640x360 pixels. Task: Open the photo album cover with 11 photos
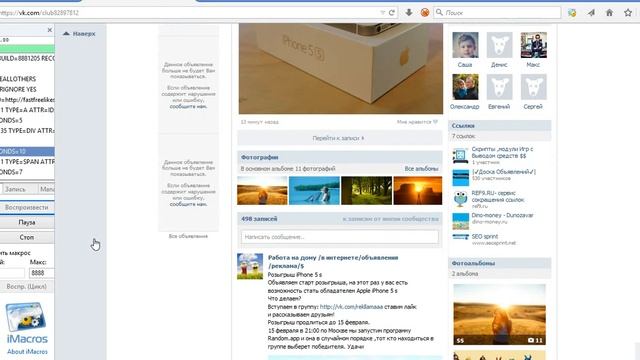coord(499,314)
